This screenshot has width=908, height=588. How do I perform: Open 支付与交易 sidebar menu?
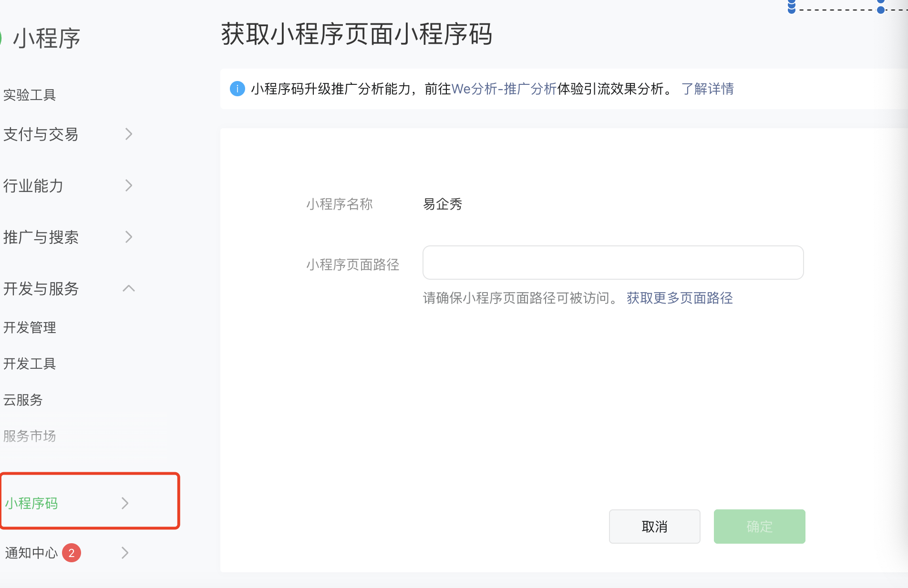point(41,134)
